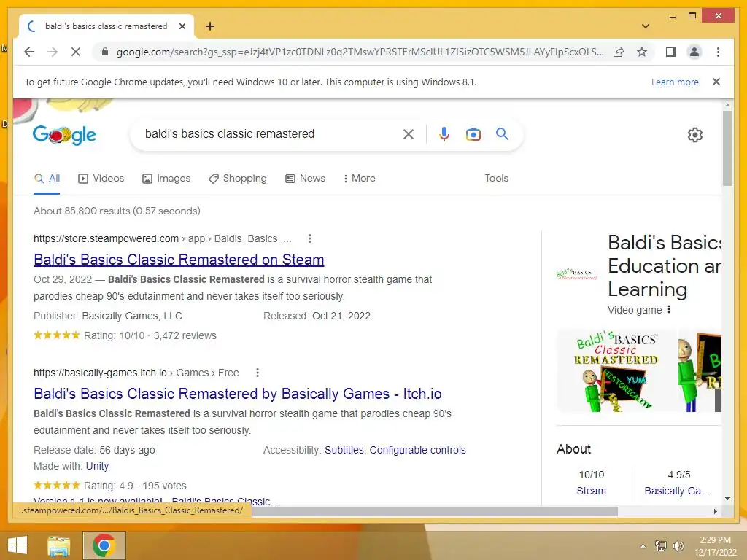Search by image with camera icon

click(473, 134)
